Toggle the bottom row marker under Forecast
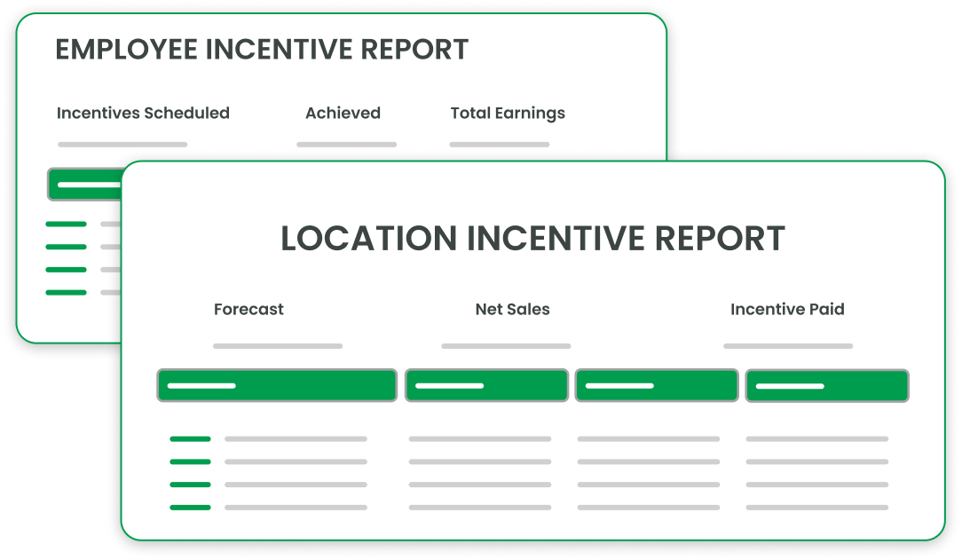Viewport: 962px width, 560px height. pos(190,508)
